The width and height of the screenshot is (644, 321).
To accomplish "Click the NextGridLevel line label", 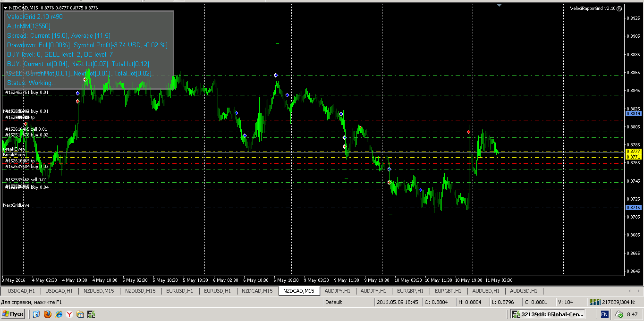I will pyautogui.click(x=17, y=205).
